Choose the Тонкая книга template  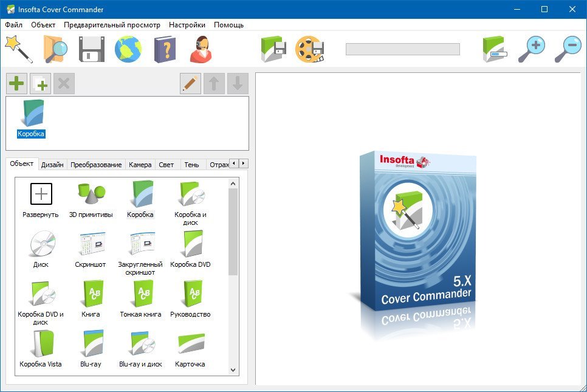click(140, 299)
